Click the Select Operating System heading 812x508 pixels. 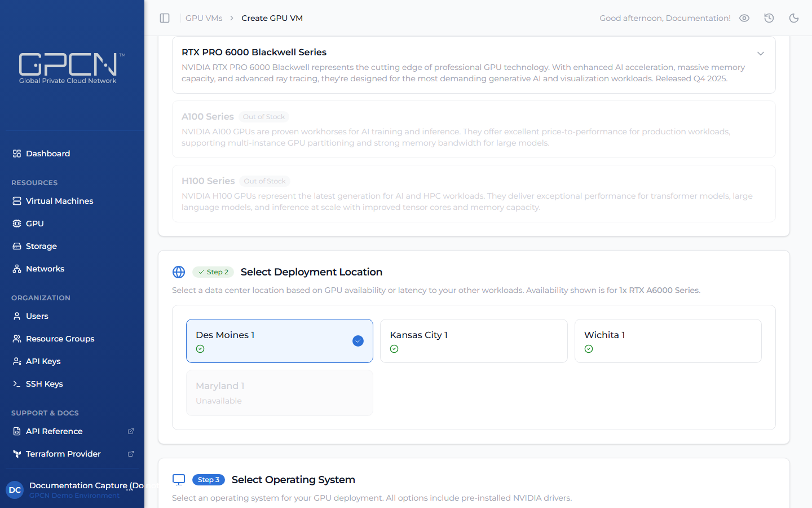point(293,480)
